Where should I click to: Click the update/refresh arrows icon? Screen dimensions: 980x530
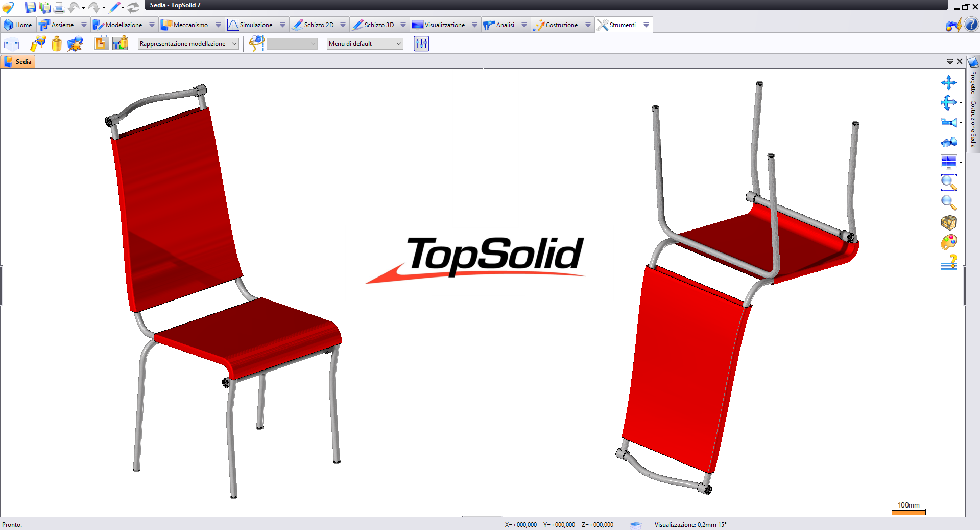coord(133,7)
